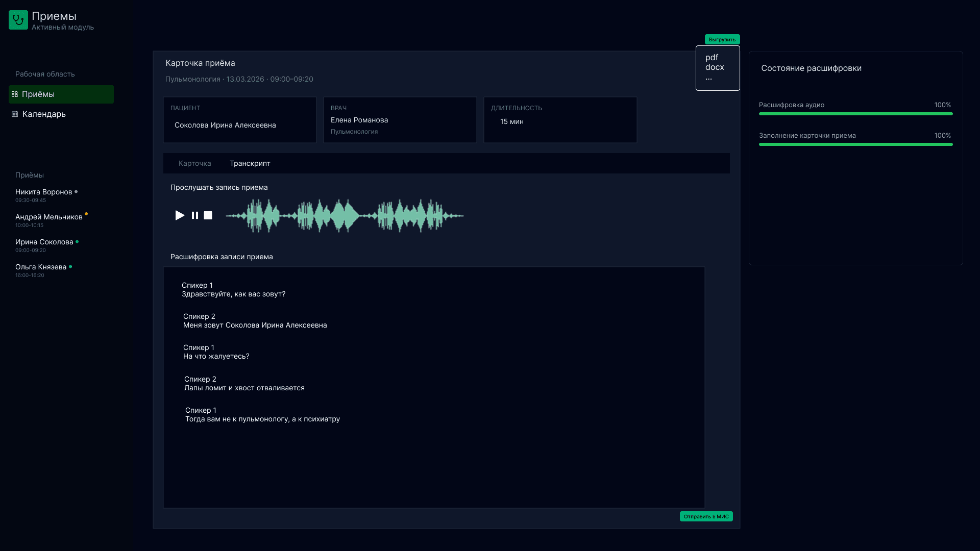Click the Отправить в МИС button
This screenshot has height=551, width=980.
coord(706,516)
